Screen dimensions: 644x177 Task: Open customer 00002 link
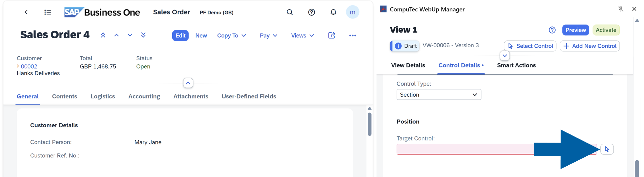(29, 66)
